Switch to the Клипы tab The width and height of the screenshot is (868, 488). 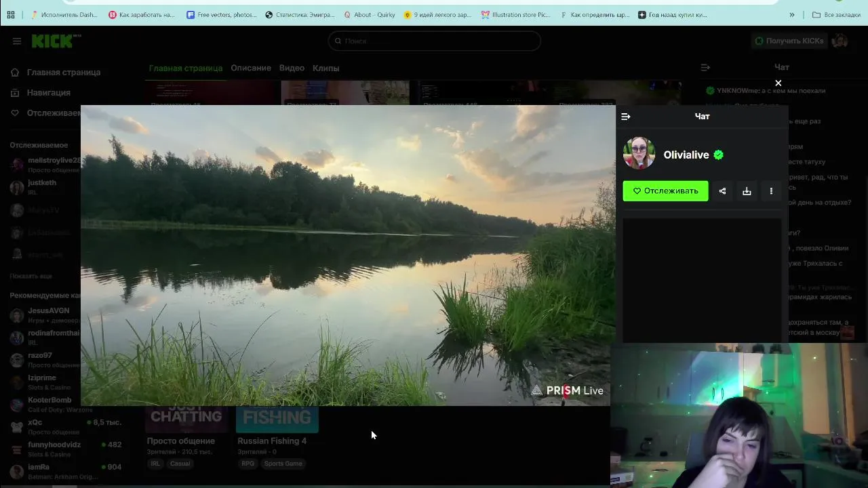(x=325, y=68)
